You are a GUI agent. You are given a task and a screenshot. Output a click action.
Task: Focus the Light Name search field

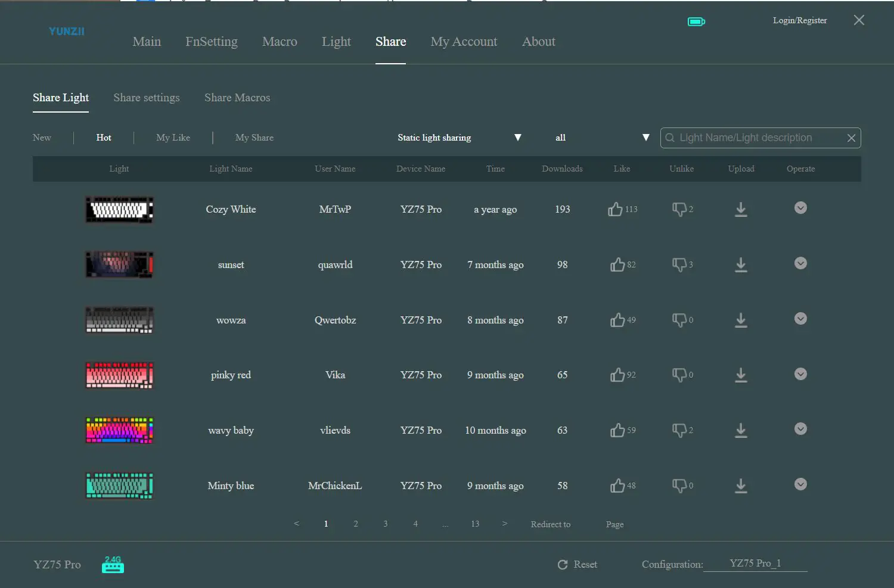tap(760, 138)
